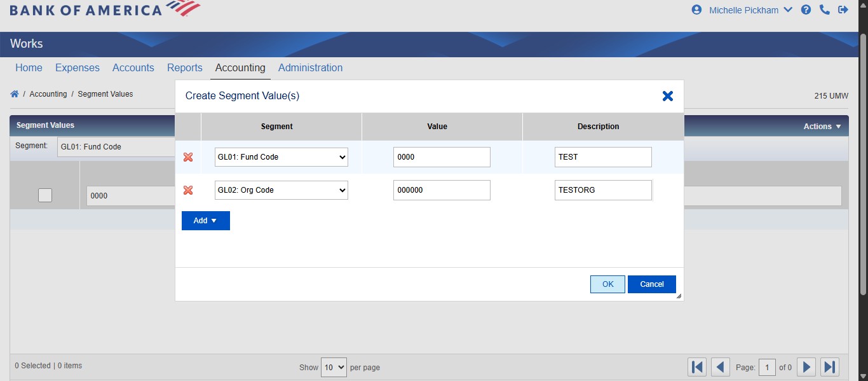Jump to the first page
This screenshot has height=381, width=868.
pos(696,366)
